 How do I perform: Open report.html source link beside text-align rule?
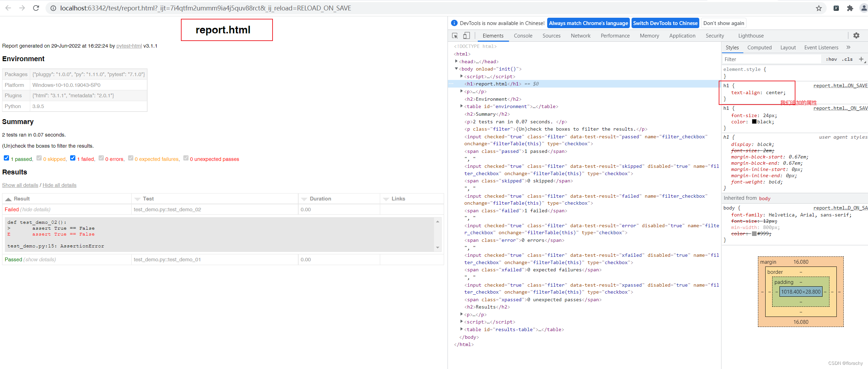coord(840,85)
